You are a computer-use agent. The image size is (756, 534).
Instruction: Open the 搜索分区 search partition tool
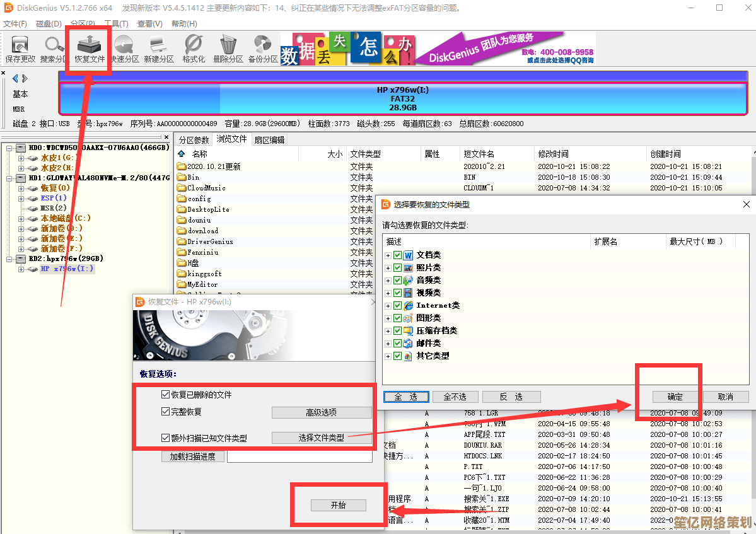(x=54, y=49)
